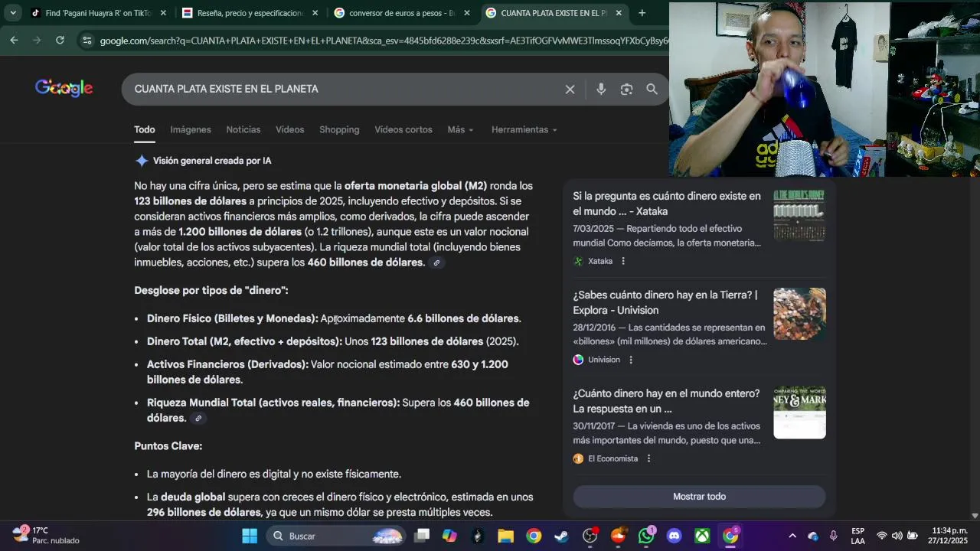Open the tab search dropdown arrow in Chrome
980x551 pixels.
[x=13, y=13]
